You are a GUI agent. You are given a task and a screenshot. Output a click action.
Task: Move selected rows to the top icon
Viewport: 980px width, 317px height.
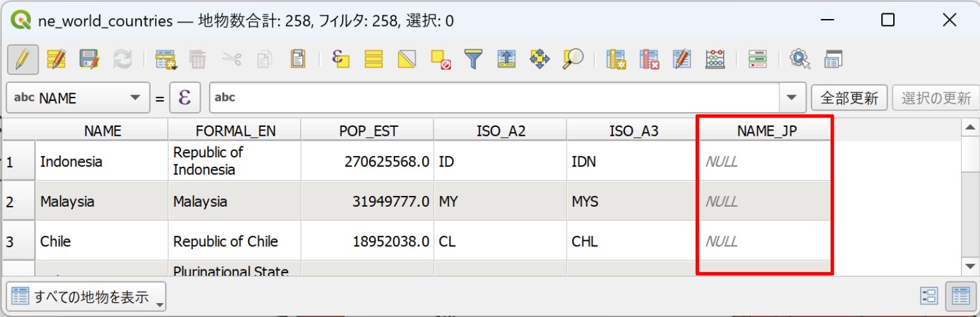(506, 60)
